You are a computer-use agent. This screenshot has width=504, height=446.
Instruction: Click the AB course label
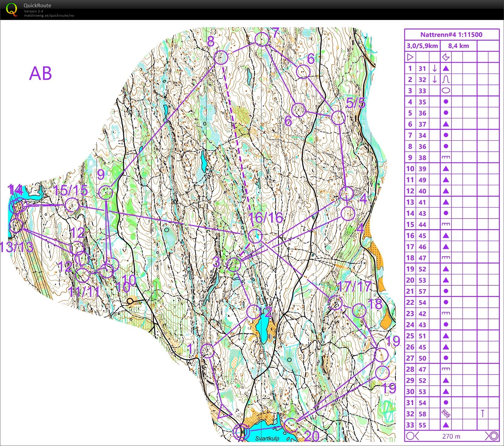pyautogui.click(x=40, y=73)
